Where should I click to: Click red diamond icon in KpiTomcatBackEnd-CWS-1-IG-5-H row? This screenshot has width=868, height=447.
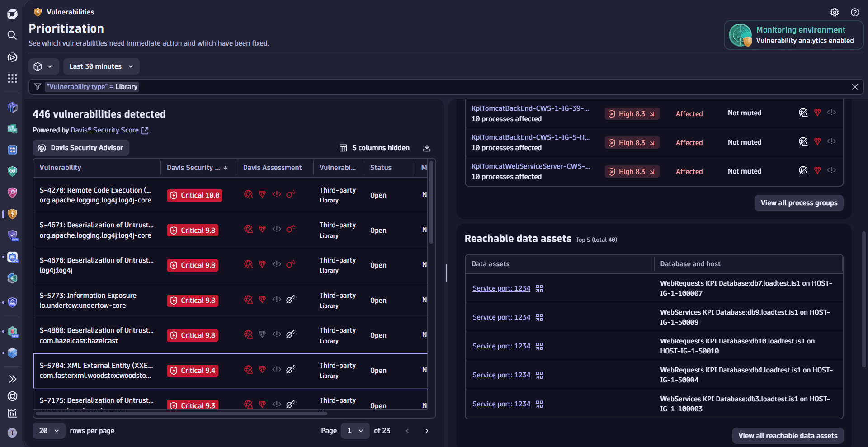817,141
